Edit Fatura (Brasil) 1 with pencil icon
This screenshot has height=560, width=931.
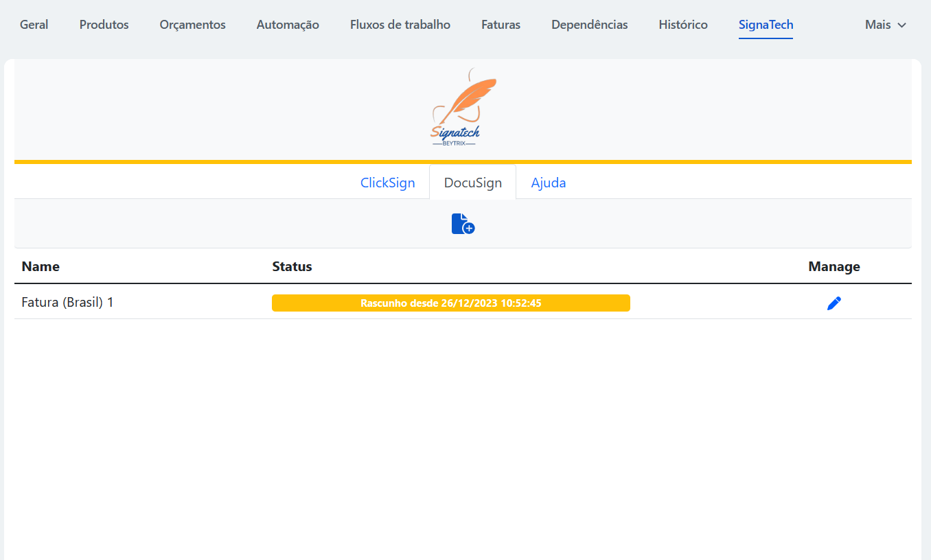pos(834,303)
